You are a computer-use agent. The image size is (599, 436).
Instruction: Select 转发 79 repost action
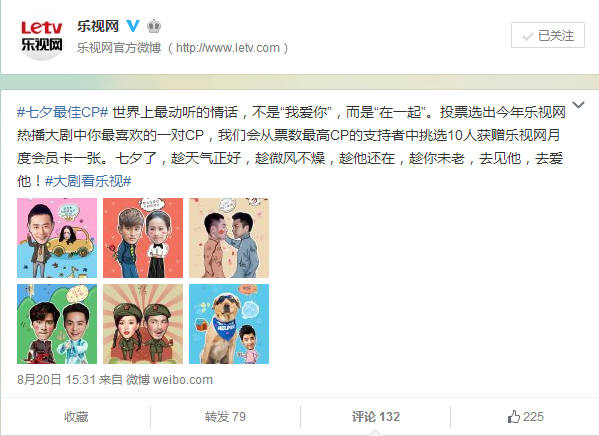coord(225,417)
